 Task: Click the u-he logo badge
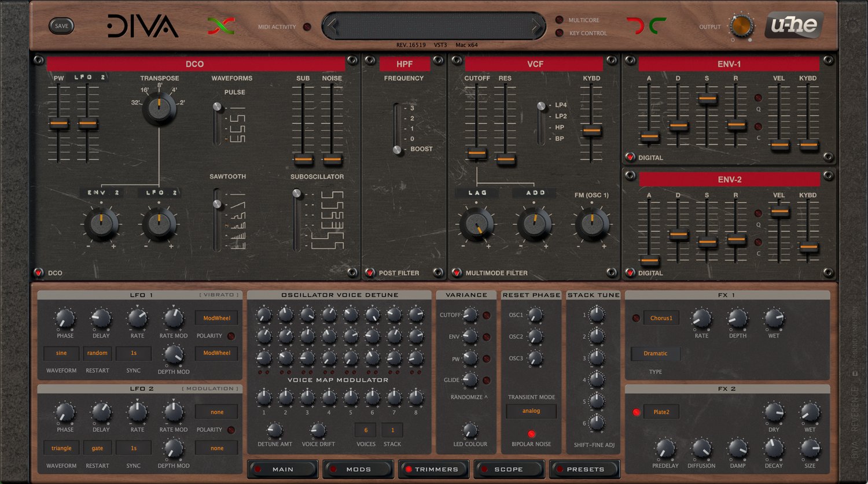click(x=794, y=25)
